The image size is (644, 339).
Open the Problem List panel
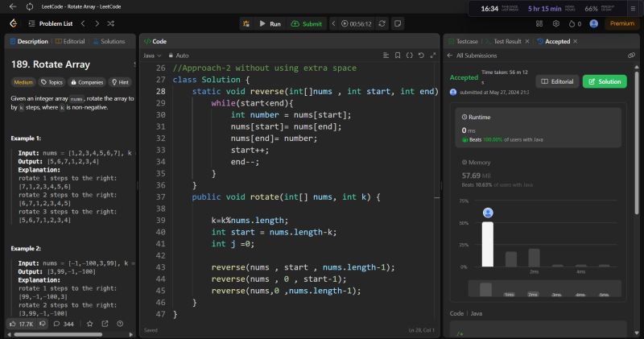[x=51, y=23]
